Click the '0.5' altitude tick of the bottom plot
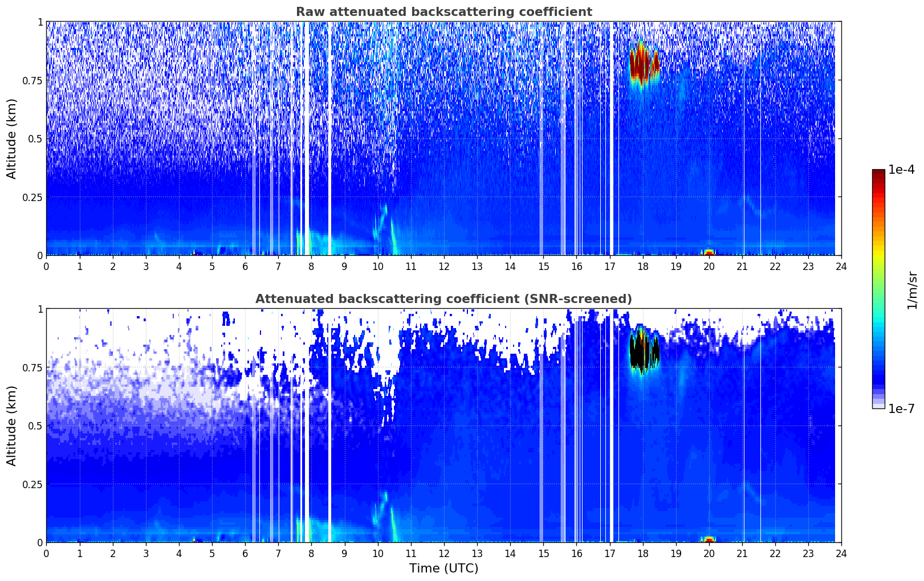 [35, 425]
